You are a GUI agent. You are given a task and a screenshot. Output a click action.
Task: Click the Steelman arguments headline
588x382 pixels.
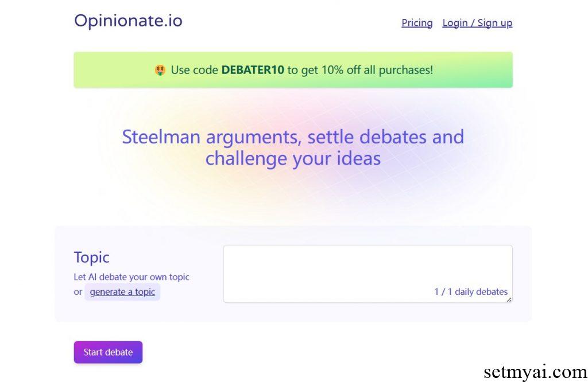[293, 137]
